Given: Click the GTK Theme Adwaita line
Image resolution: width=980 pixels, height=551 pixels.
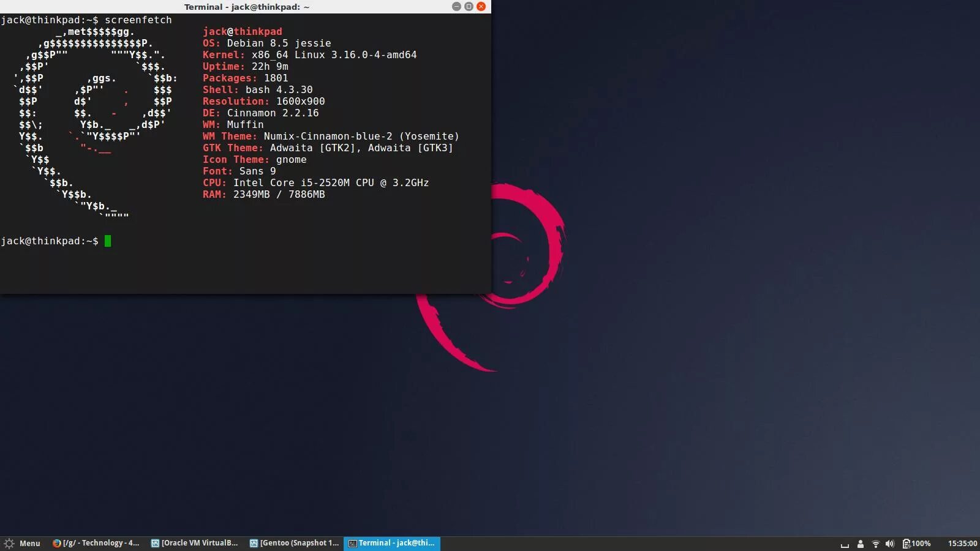Looking at the screenshot, I should pos(328,148).
